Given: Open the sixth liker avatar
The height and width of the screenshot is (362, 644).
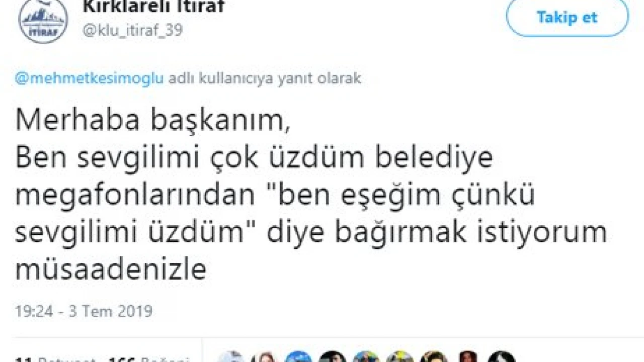Looking at the screenshot, I should (400, 357).
